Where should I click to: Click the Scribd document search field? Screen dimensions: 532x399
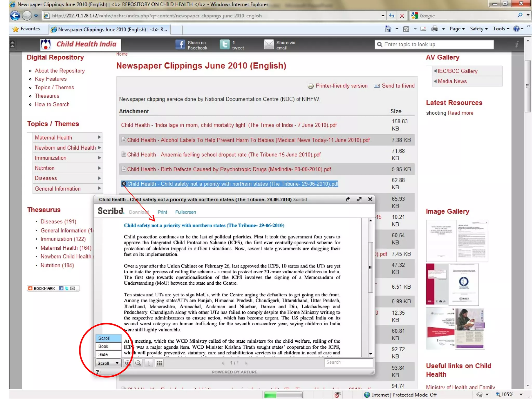coord(348,362)
